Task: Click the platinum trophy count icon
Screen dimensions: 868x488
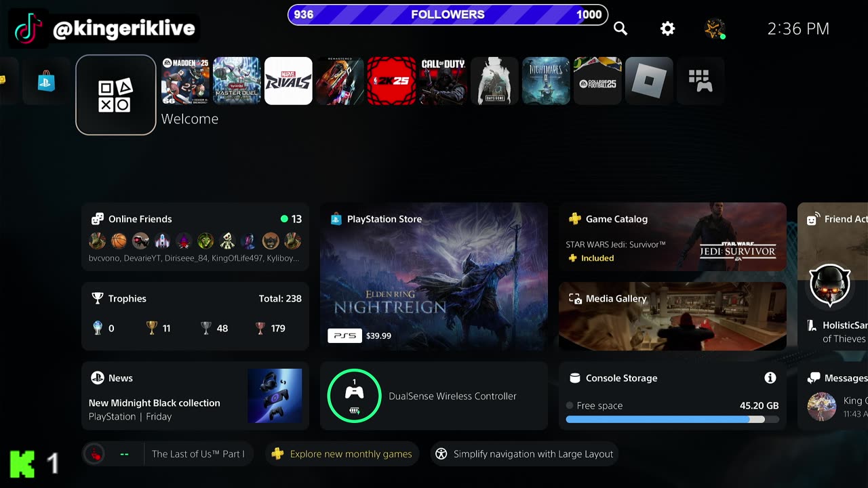Action: [97, 328]
